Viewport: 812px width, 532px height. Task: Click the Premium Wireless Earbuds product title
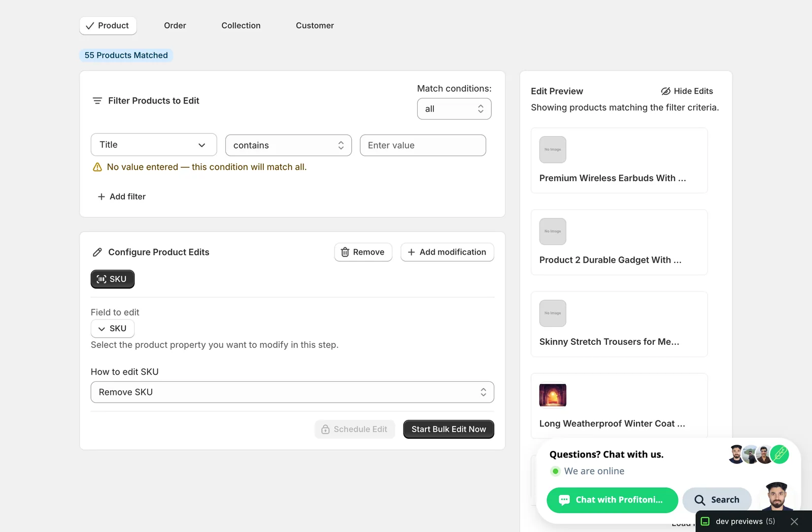point(613,179)
